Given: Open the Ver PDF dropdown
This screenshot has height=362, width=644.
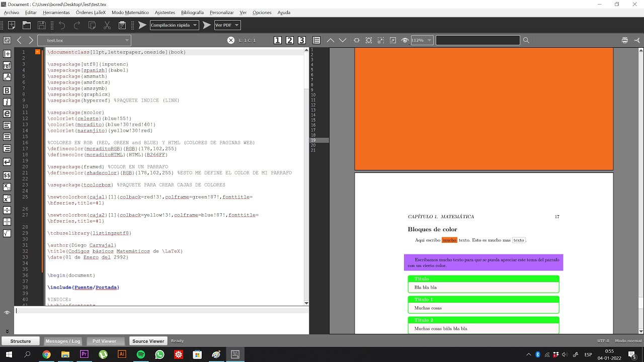Looking at the screenshot, I should tap(227, 25).
